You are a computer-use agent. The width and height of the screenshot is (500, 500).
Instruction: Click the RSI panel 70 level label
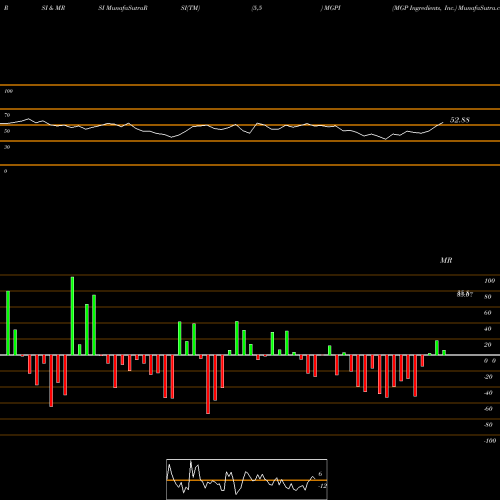(7, 115)
